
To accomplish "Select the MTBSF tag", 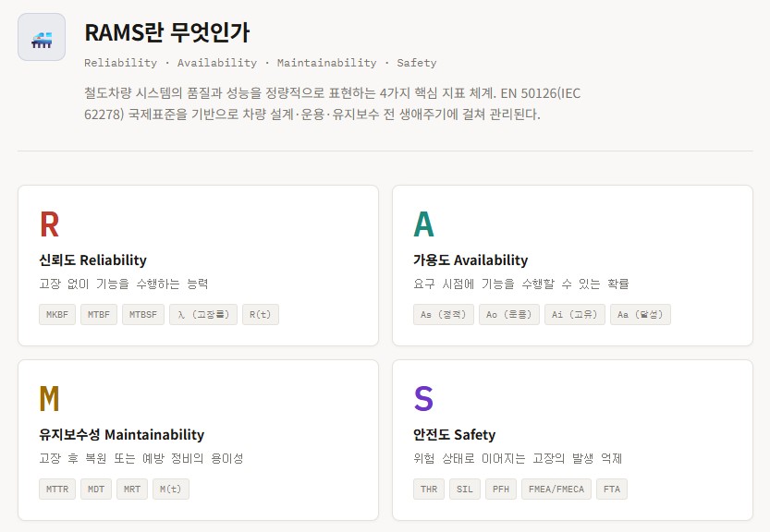I will coord(143,315).
